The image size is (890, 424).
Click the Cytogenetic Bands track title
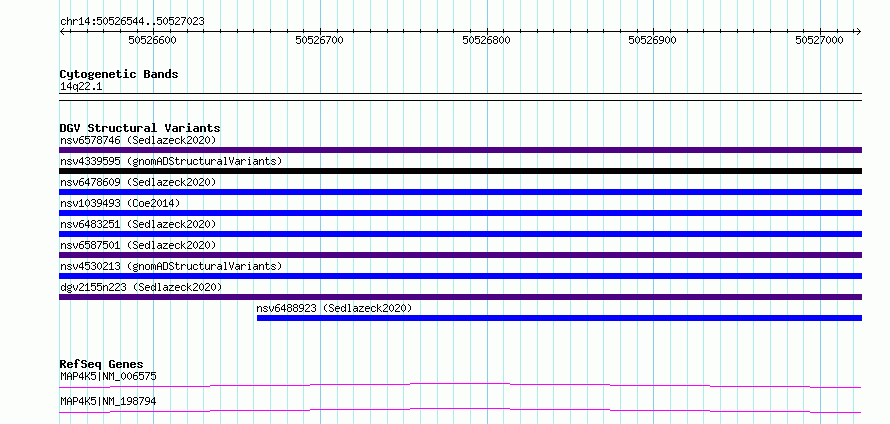pos(119,74)
